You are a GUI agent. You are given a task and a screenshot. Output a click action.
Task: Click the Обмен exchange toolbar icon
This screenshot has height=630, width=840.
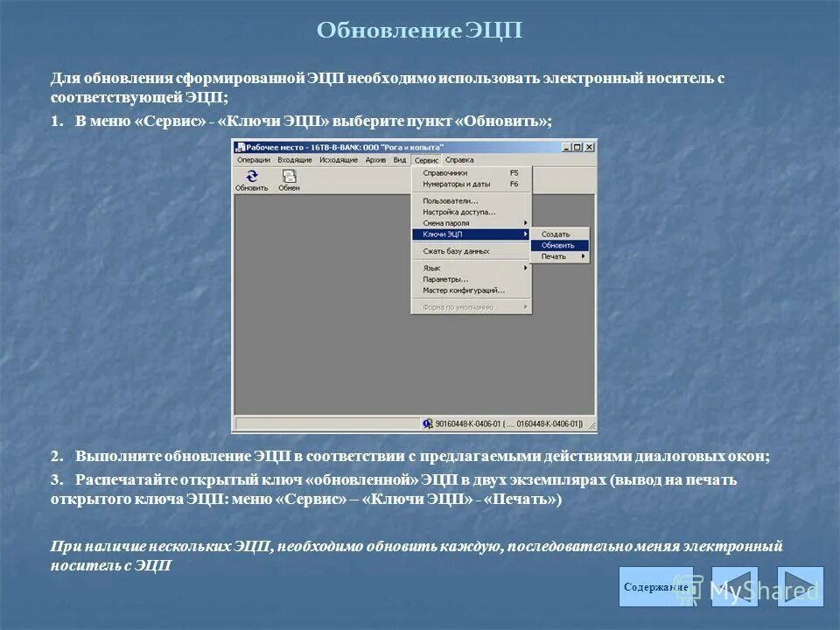[x=290, y=180]
